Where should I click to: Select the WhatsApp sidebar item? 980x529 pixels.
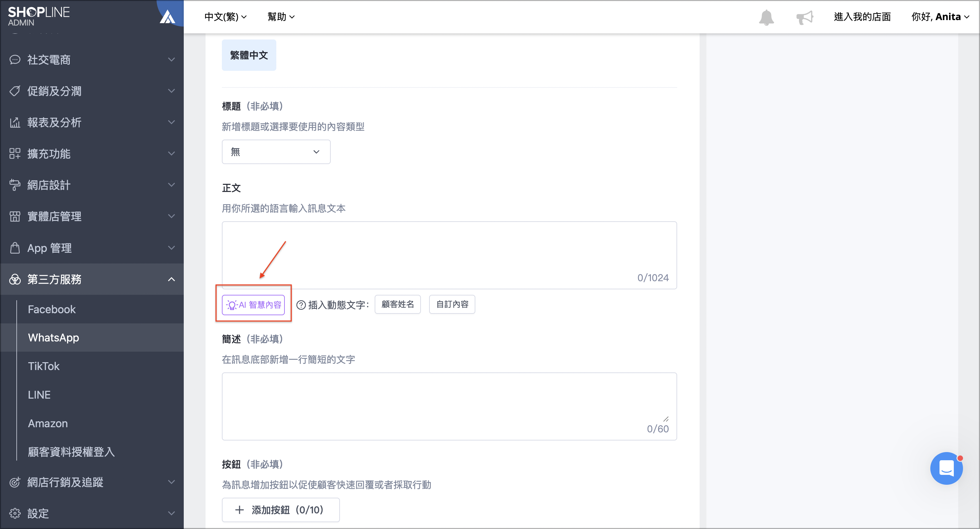point(92,338)
